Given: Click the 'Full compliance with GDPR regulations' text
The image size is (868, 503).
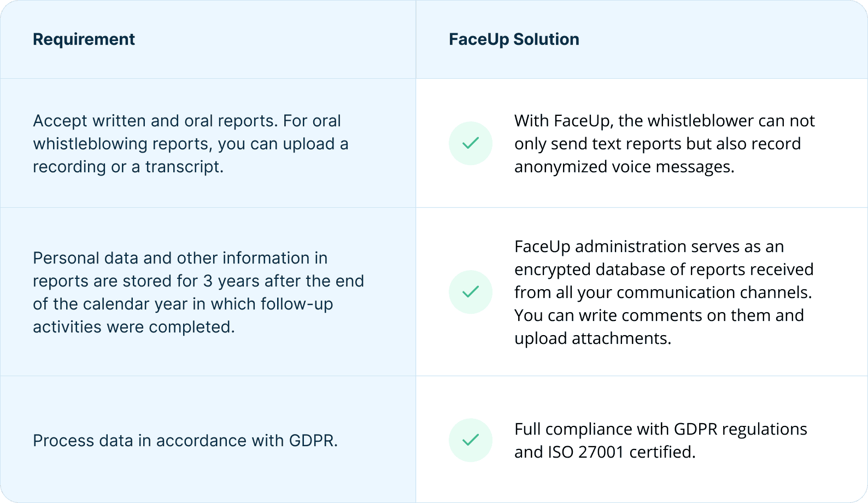Looking at the screenshot, I should [x=660, y=429].
